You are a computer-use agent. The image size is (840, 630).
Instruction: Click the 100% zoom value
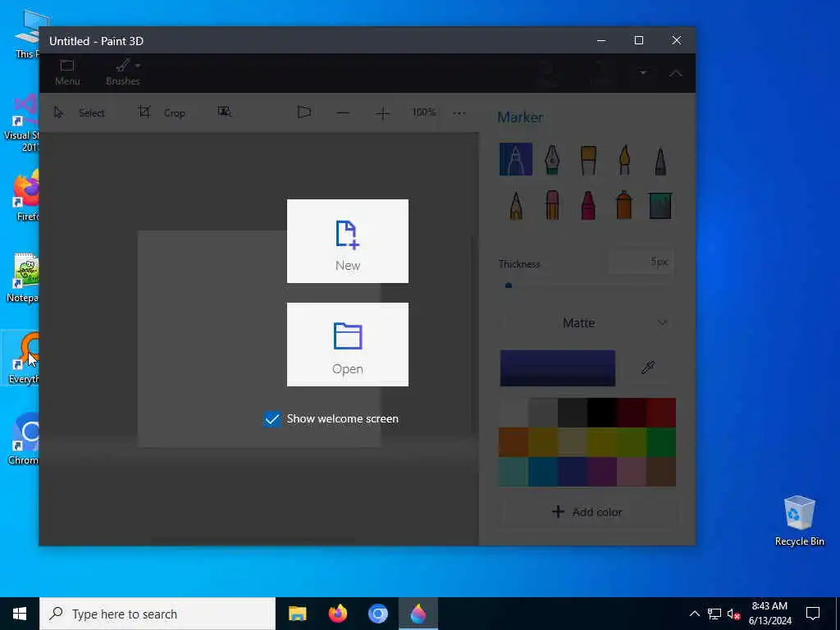click(424, 112)
